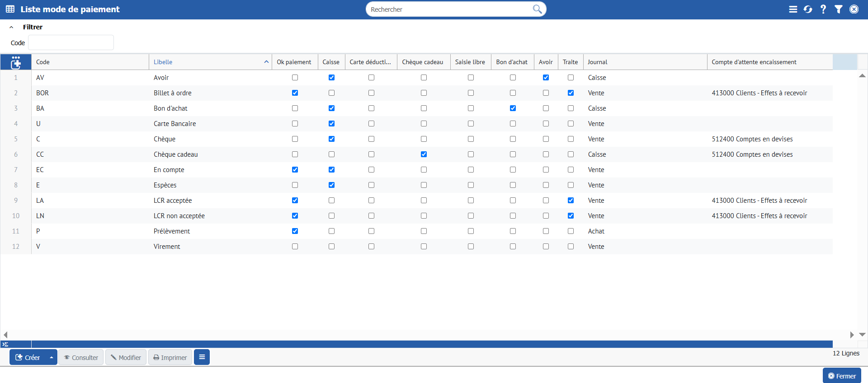The width and height of the screenshot is (868, 383).
Task: Click the filter funnel icon
Action: (839, 9)
